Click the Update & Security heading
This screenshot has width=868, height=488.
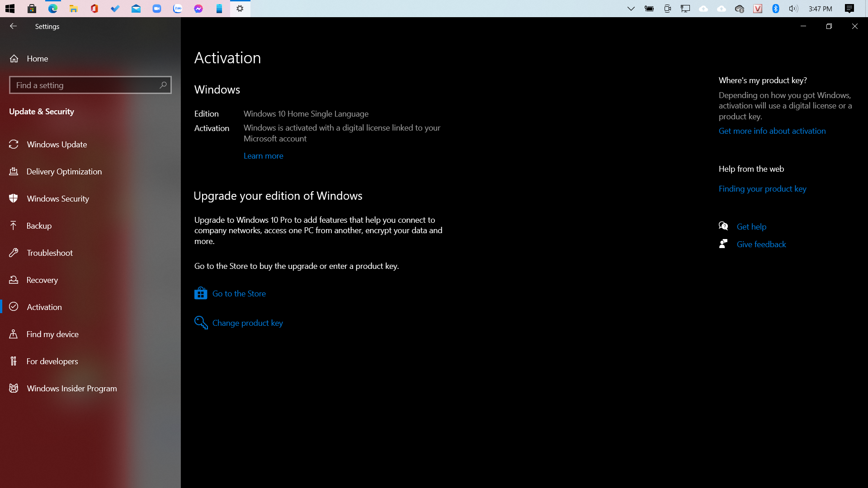pyautogui.click(x=42, y=112)
